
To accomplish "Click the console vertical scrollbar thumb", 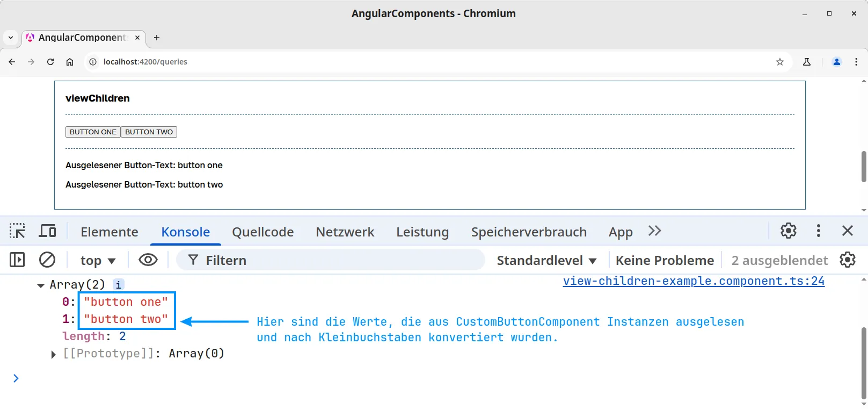I will tap(864, 363).
